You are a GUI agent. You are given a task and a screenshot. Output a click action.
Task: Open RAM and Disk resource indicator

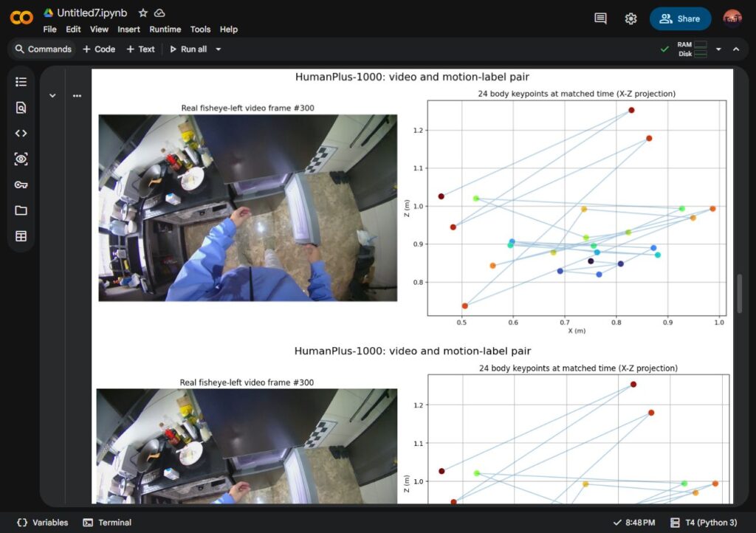(693, 49)
